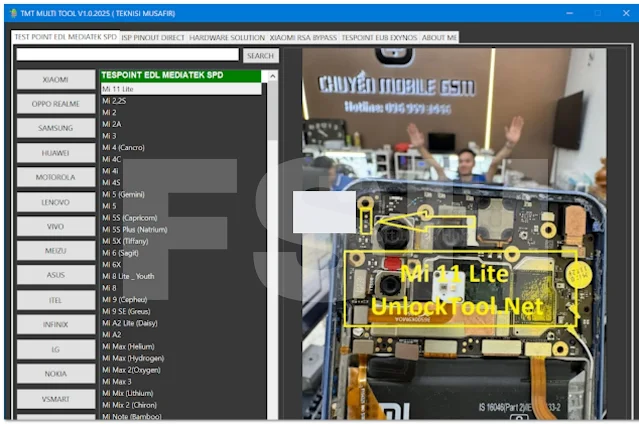Select Mi Max 2(Oxygen) entry
Screen dimensions: 639x424
[x=131, y=370]
